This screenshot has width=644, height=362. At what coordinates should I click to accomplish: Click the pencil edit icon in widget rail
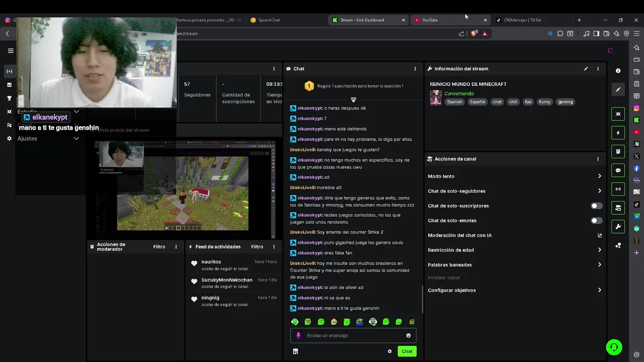[618, 89]
